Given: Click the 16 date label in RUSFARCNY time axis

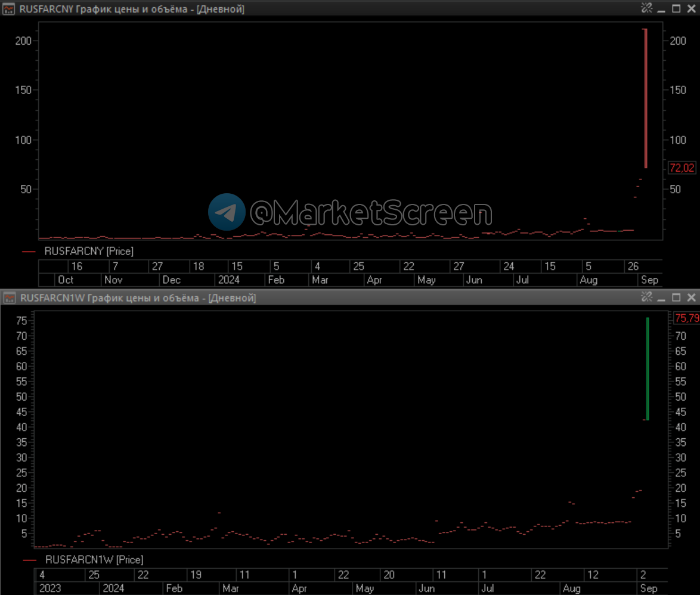Looking at the screenshot, I should pos(77,266).
